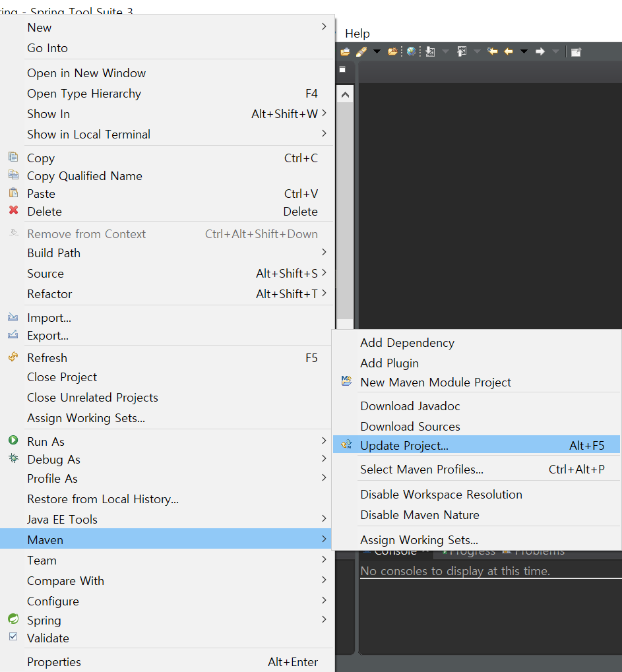
Task: Open the Next Annotation dropdown arrow
Action: [x=445, y=51]
